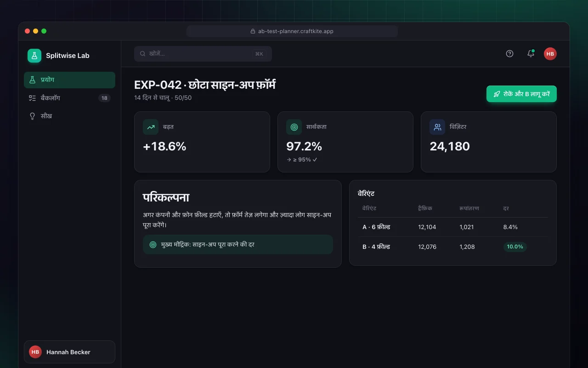
Task: Click the 14 दिन से चालू subtitle
Action: 163,98
